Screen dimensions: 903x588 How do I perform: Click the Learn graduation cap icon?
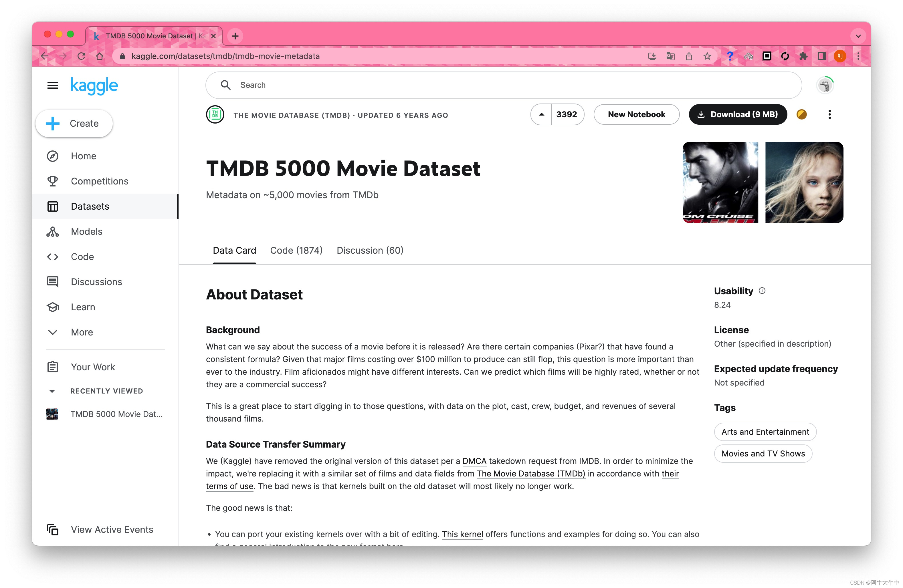(x=52, y=307)
